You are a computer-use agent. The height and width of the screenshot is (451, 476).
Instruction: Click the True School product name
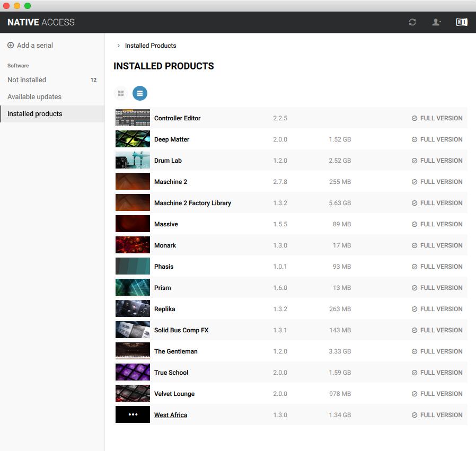(x=171, y=373)
